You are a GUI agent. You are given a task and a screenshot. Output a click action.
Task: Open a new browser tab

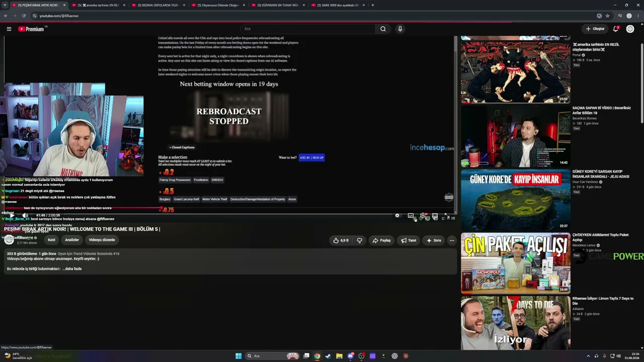[x=372, y=5]
